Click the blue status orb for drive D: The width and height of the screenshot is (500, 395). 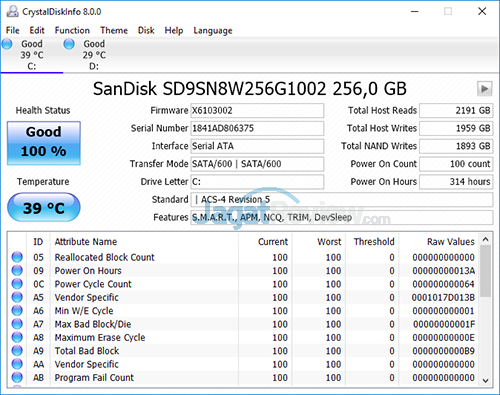[69, 44]
